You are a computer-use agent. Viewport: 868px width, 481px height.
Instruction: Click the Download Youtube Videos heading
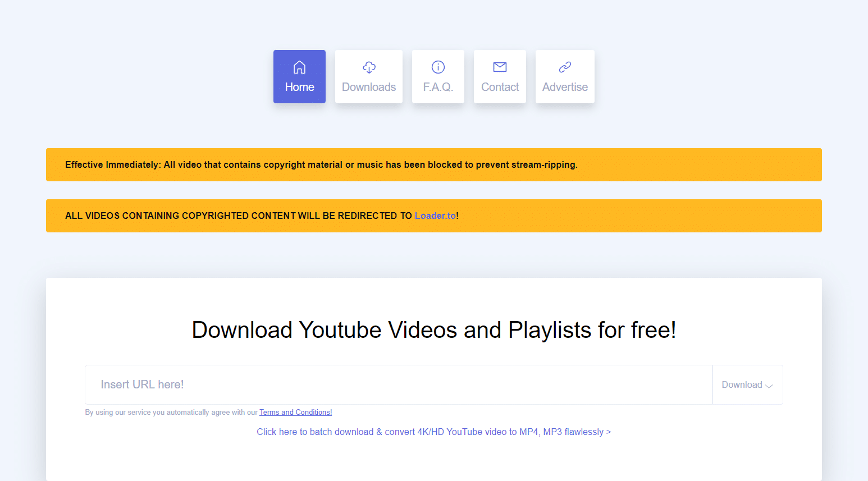[434, 330]
